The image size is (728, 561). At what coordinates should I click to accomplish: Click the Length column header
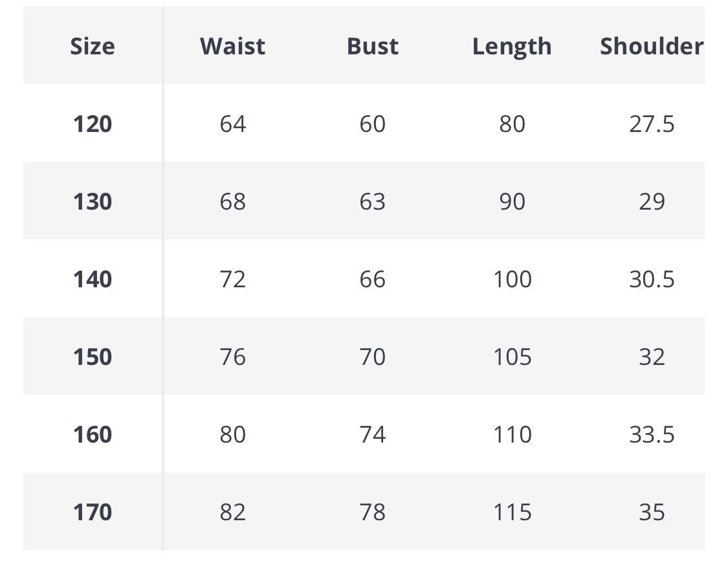512,47
